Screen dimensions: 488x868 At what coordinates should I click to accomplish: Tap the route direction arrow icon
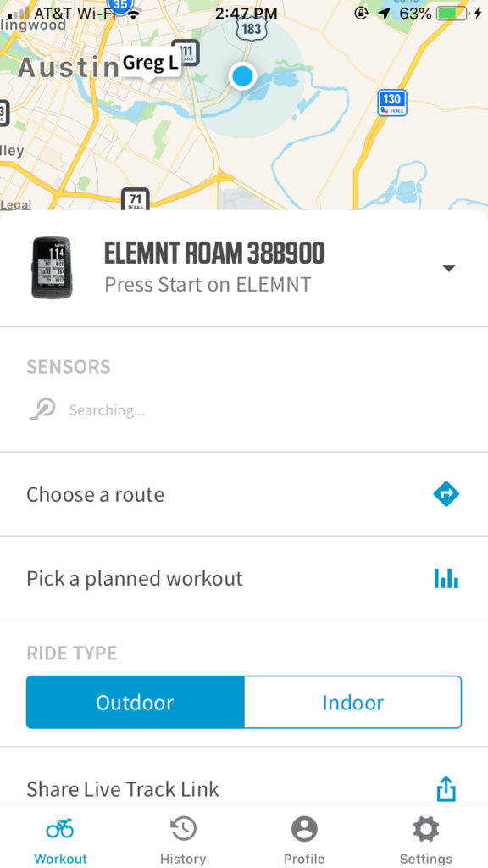446,494
